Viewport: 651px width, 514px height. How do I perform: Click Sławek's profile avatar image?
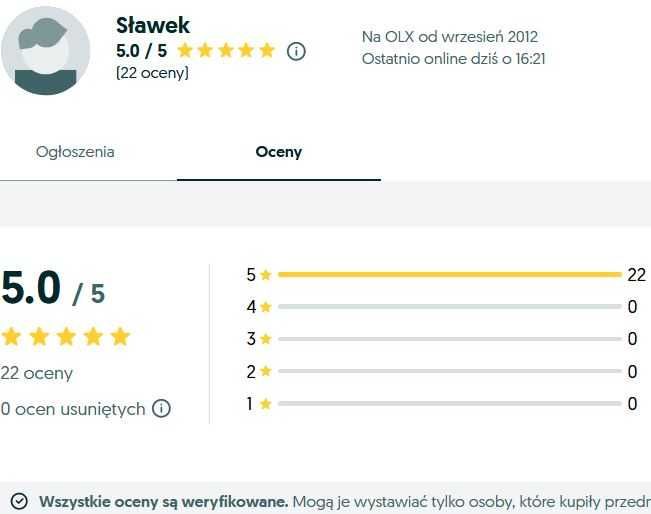[46, 51]
